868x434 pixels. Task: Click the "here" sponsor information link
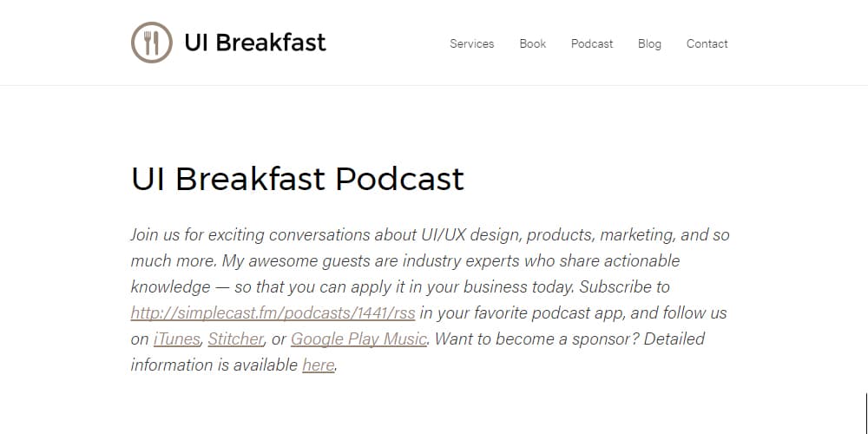click(319, 365)
